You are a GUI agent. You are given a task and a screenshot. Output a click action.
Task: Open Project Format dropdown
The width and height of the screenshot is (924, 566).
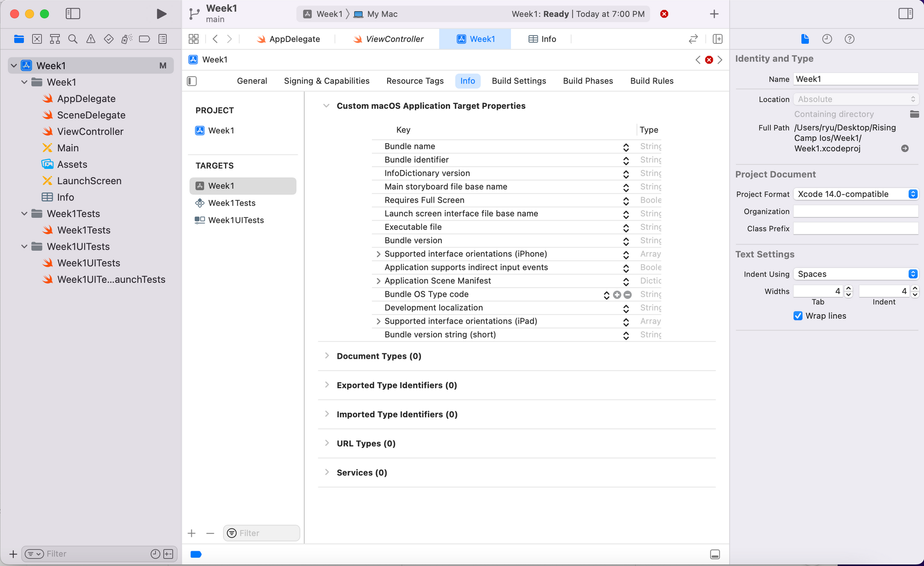856,194
